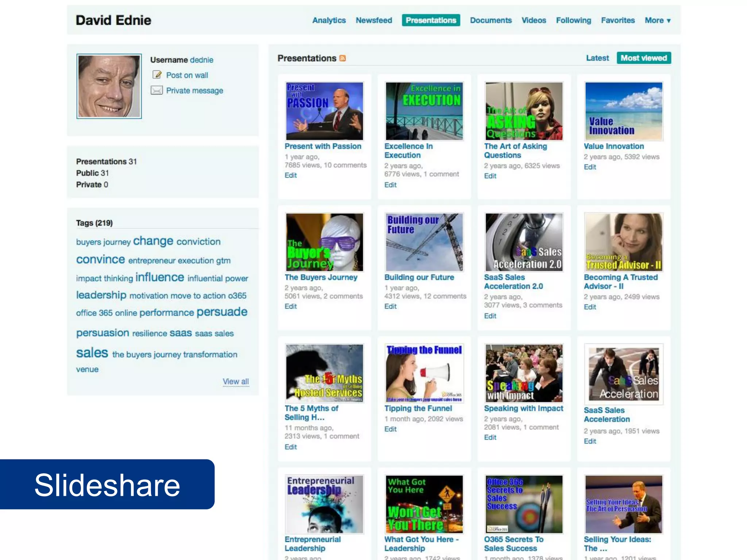The image size is (747, 560).
Task: Open the Analytics tab
Action: (329, 20)
